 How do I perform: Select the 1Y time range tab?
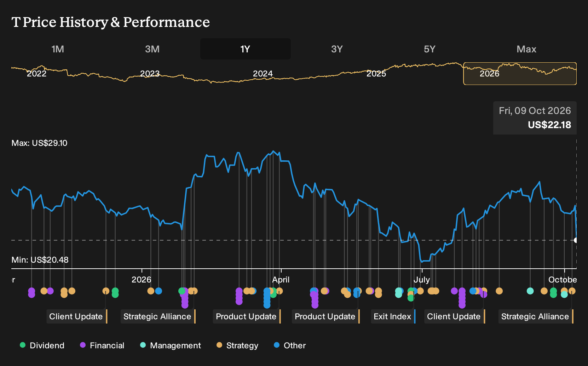coord(246,49)
